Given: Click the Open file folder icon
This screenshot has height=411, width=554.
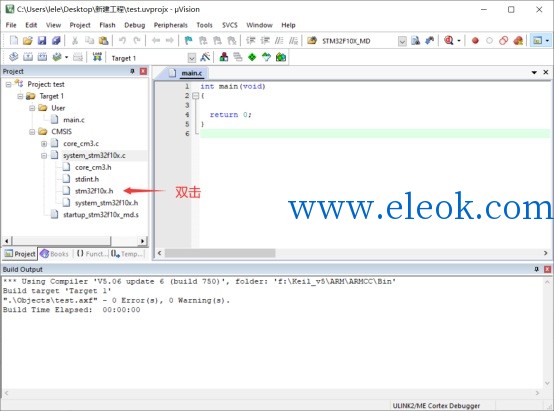Looking at the screenshot, I should point(28,41).
